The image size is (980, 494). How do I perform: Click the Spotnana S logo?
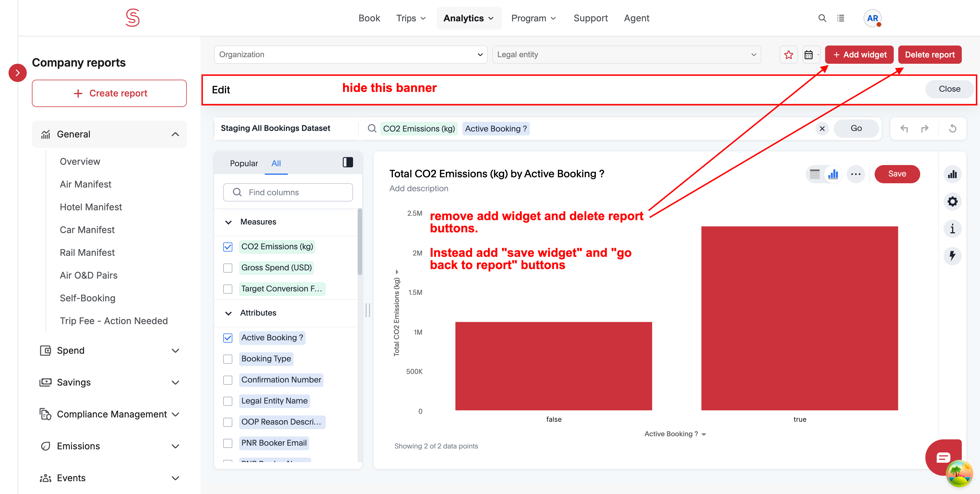pyautogui.click(x=133, y=18)
